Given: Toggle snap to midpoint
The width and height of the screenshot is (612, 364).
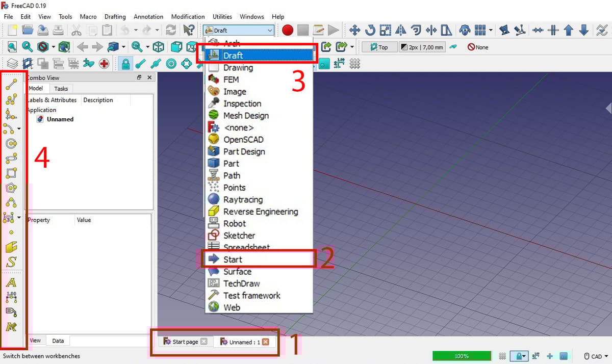Looking at the screenshot, I should [156, 64].
